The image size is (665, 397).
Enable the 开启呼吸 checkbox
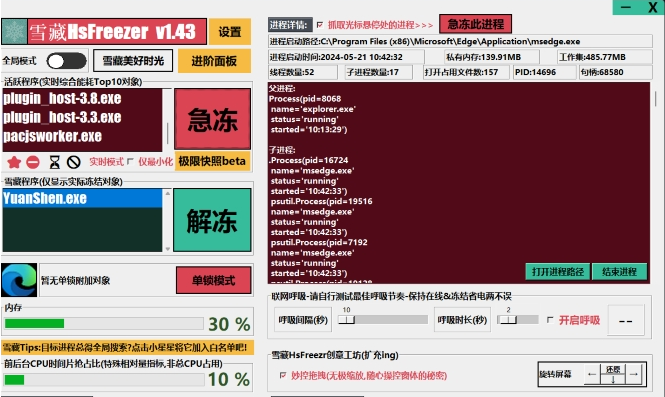[x=550, y=320]
